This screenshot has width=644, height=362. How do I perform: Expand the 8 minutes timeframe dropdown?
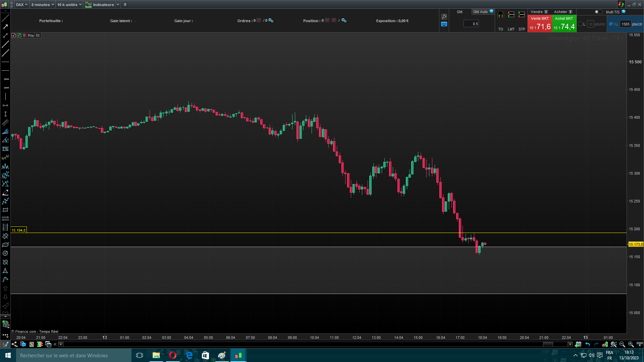click(x=43, y=5)
